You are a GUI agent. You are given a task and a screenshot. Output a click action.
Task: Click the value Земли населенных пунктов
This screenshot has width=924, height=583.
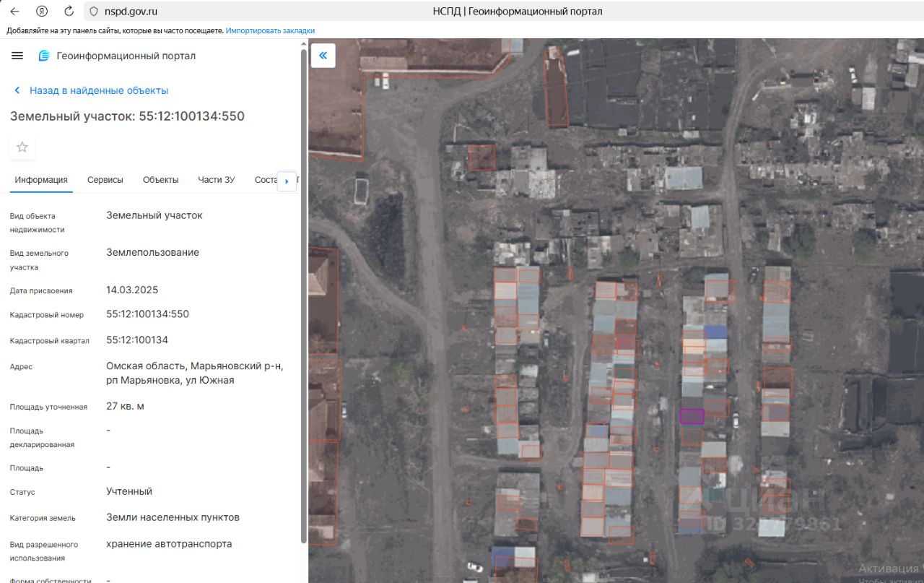tap(173, 517)
